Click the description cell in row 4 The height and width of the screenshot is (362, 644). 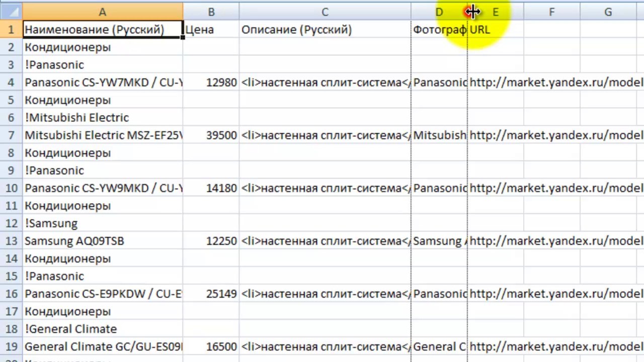click(325, 82)
